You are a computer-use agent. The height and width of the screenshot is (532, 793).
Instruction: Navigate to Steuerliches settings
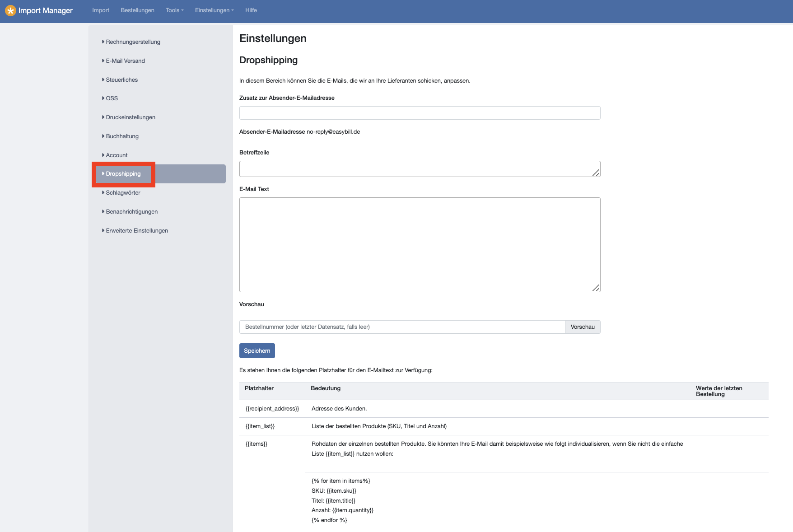click(x=121, y=80)
